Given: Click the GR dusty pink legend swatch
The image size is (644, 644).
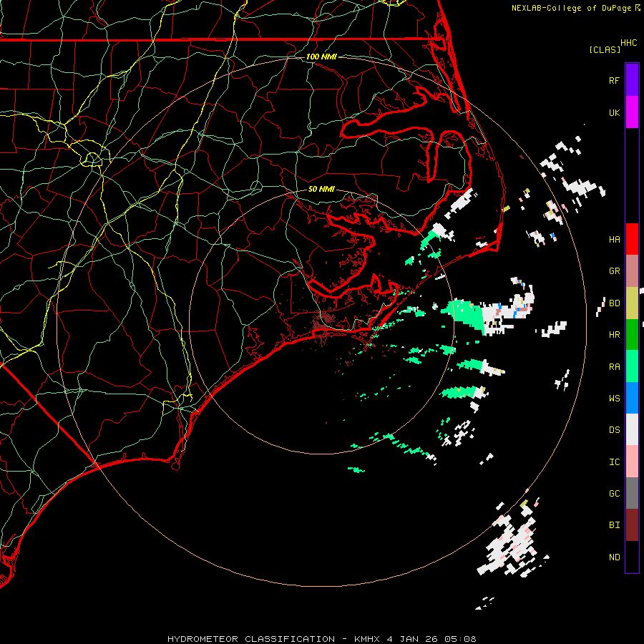Looking at the screenshot, I should (632, 271).
